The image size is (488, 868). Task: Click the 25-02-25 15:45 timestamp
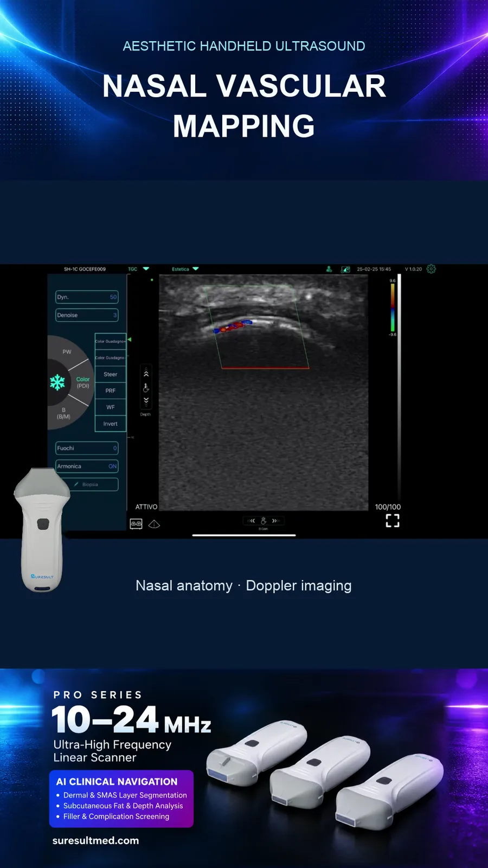click(x=374, y=269)
